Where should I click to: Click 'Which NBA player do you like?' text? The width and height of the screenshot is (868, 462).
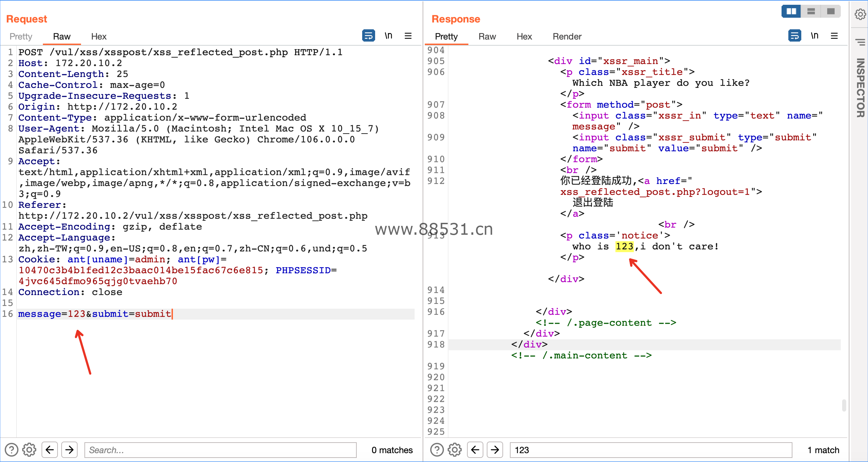point(661,83)
